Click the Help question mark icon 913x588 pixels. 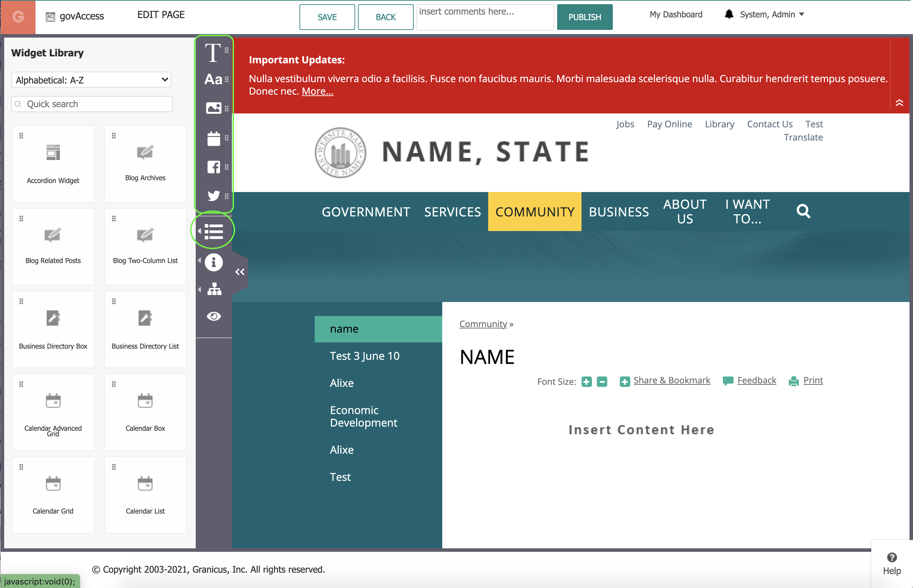coord(892,557)
